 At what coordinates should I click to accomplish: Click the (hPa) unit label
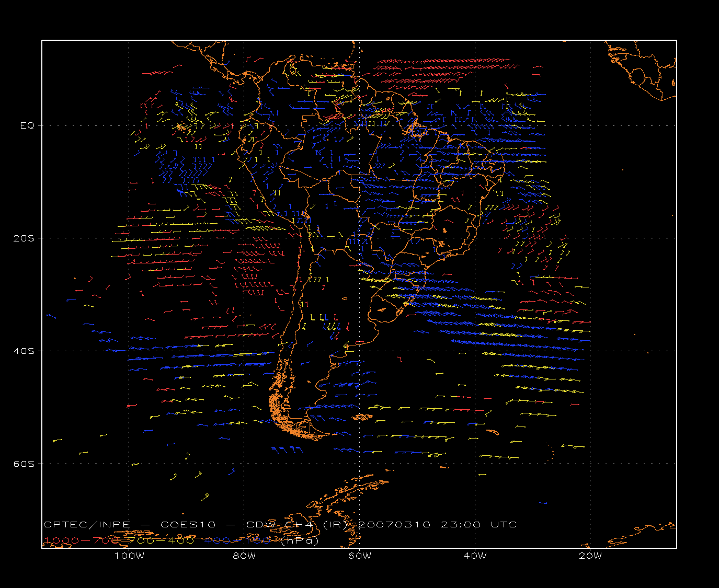300,540
